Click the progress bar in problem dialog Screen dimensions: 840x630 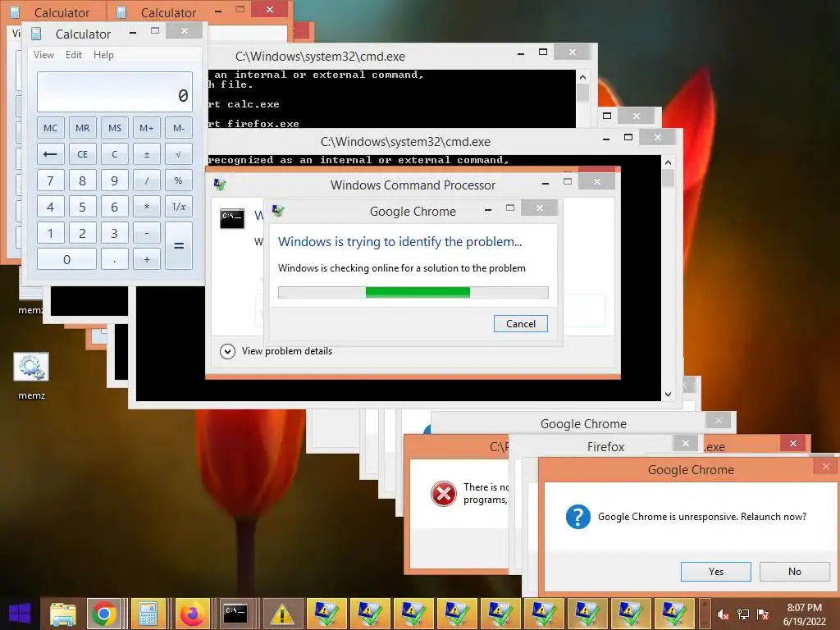click(x=413, y=292)
